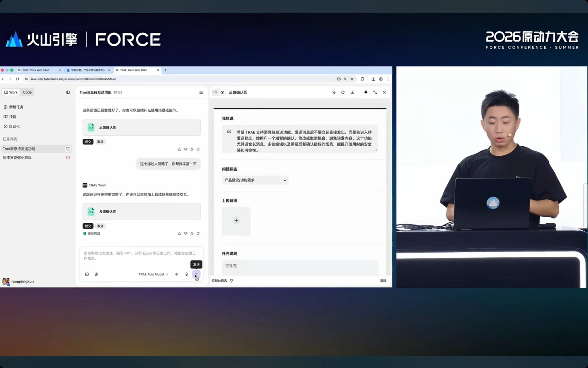The height and width of the screenshot is (368, 588).
Task: Download the 反馈确认页 preview
Action: click(352, 92)
